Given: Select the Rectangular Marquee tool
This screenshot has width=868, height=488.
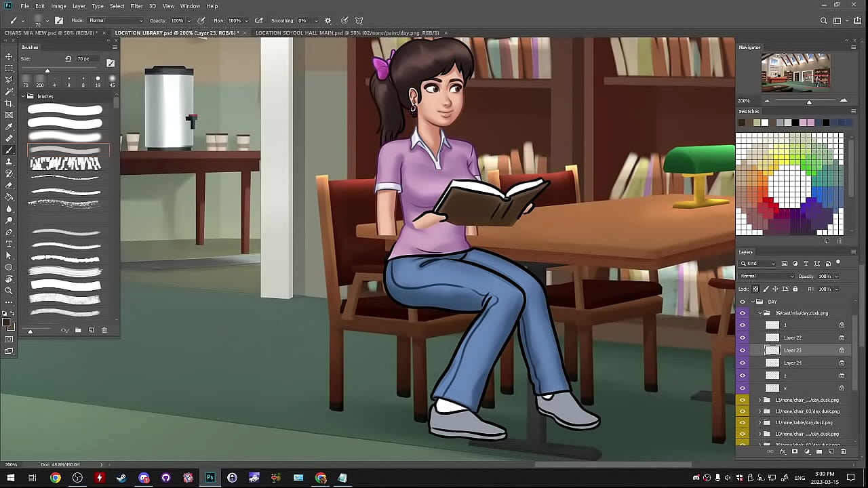Looking at the screenshot, I should [9, 68].
